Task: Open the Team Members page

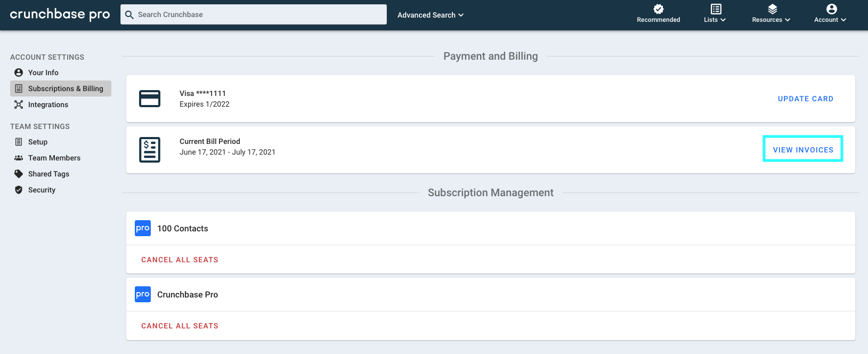Action: click(54, 158)
